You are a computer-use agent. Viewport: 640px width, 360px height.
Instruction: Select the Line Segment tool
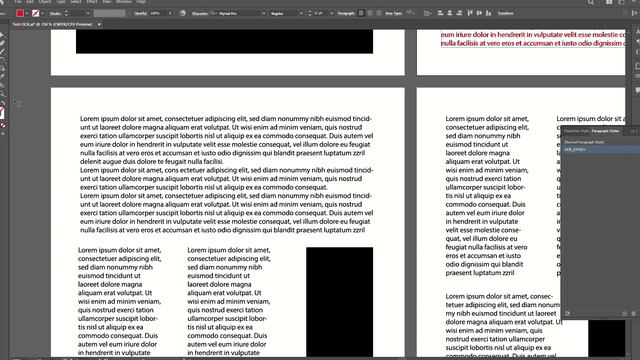(2, 52)
